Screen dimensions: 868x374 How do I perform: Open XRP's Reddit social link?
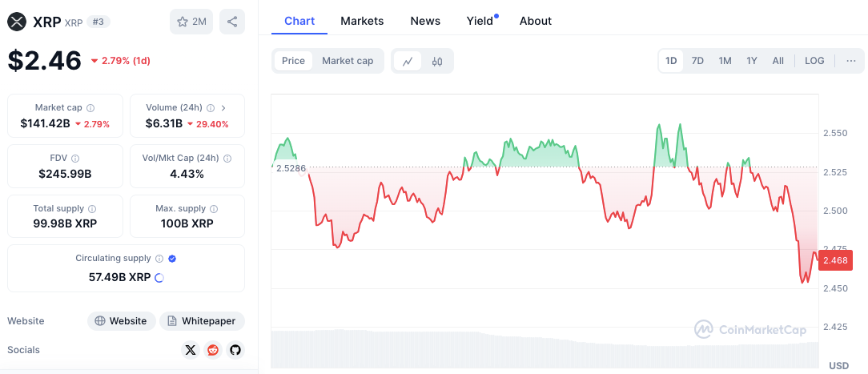tap(212, 350)
